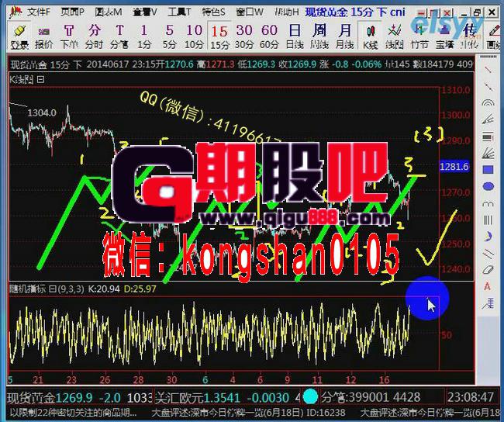Select the 30分 thirty-minute period
This screenshot has height=422, width=504.
(x=244, y=37)
